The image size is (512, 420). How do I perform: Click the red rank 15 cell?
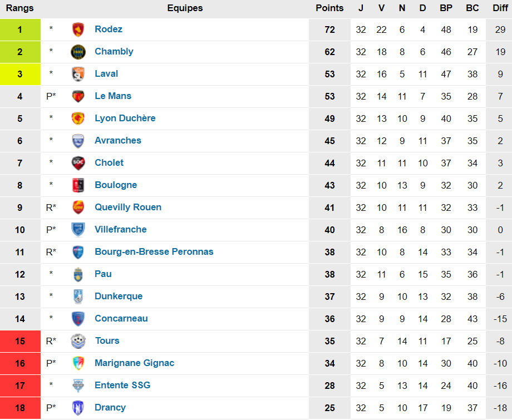(20, 341)
